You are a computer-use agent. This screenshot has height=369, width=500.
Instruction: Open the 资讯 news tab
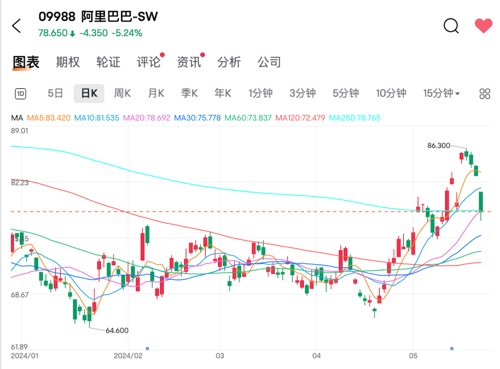tap(189, 62)
